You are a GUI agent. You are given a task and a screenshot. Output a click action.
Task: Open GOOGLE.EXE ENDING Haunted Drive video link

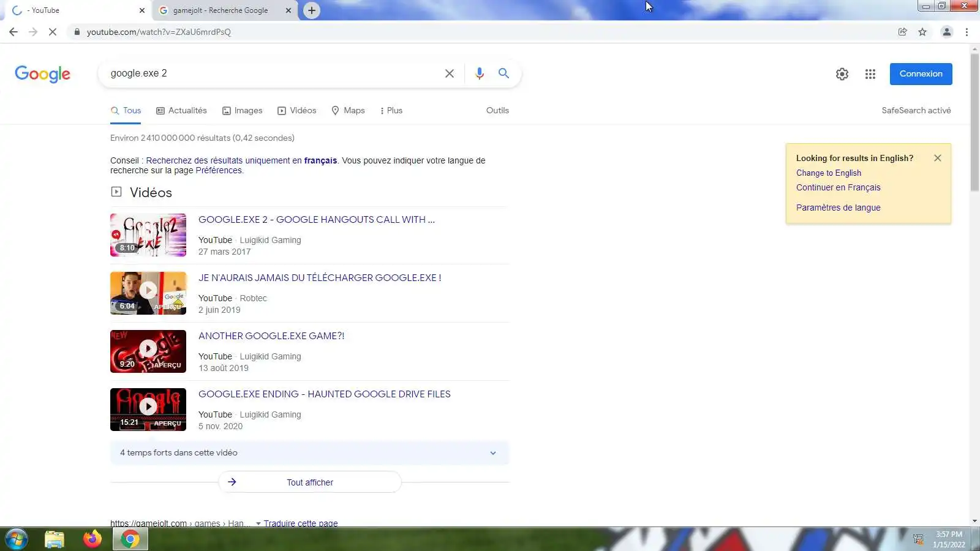point(325,394)
